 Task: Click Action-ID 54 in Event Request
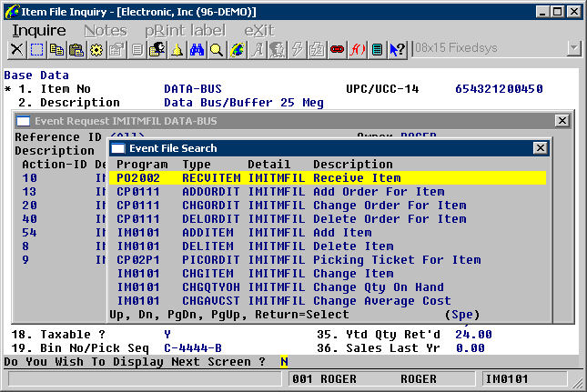tap(29, 233)
